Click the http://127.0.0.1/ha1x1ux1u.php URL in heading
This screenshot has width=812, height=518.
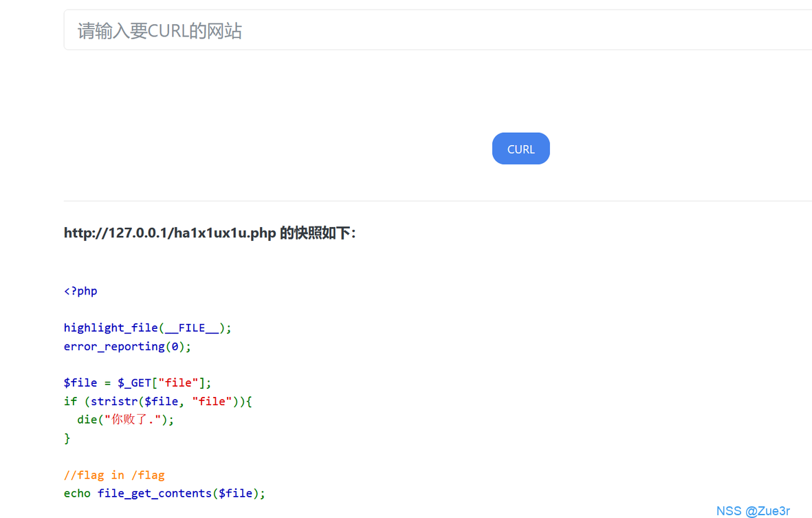coord(169,233)
